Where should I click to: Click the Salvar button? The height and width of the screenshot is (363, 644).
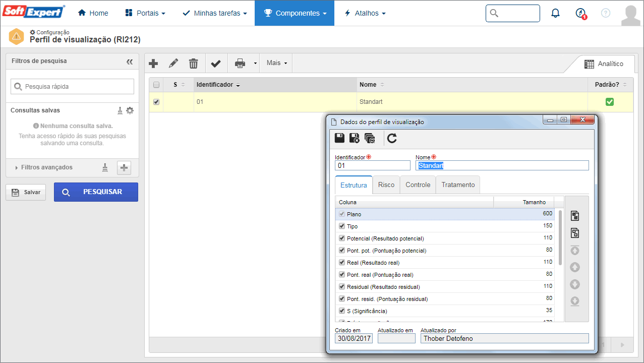(x=26, y=192)
